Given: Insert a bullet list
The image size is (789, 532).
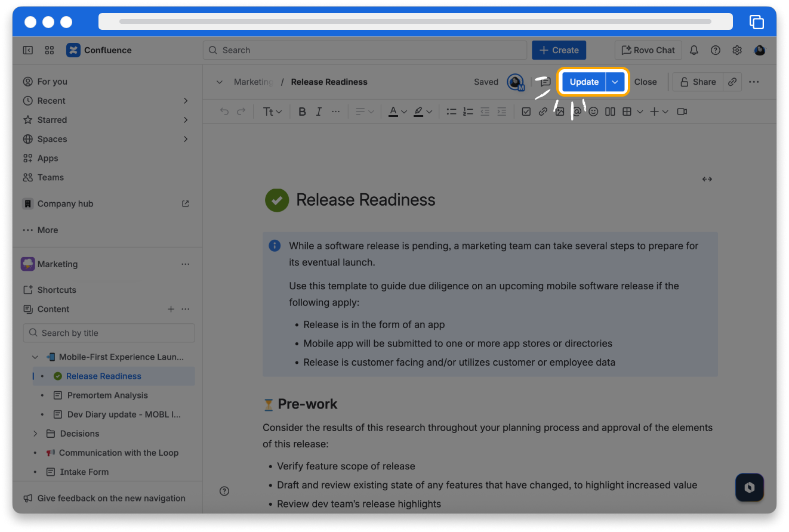Looking at the screenshot, I should coord(451,112).
